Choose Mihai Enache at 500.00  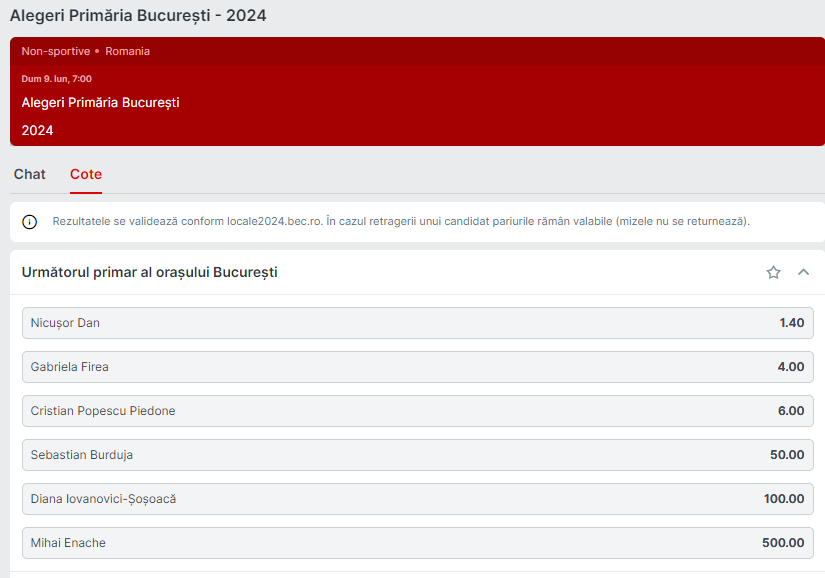pos(418,543)
